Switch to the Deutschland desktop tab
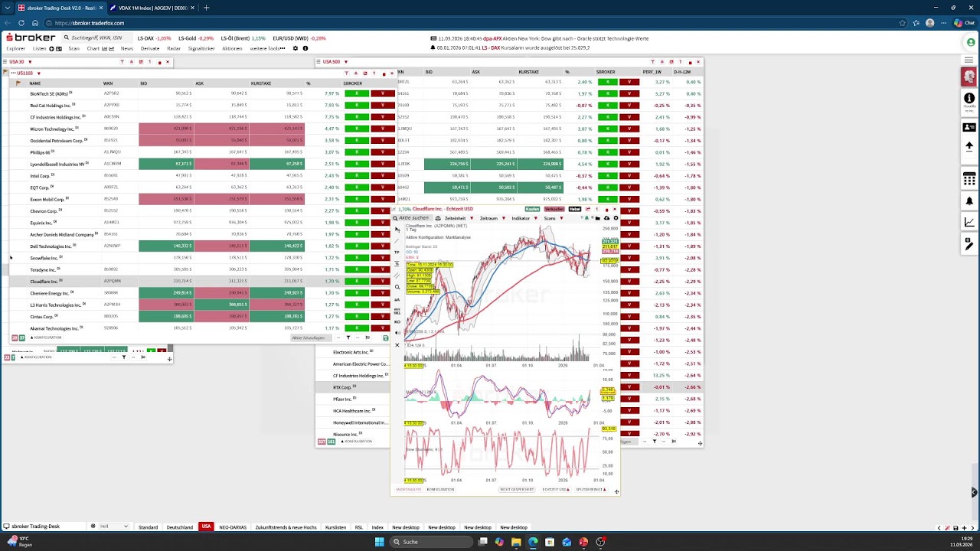The height and width of the screenshot is (551, 980). point(180,527)
